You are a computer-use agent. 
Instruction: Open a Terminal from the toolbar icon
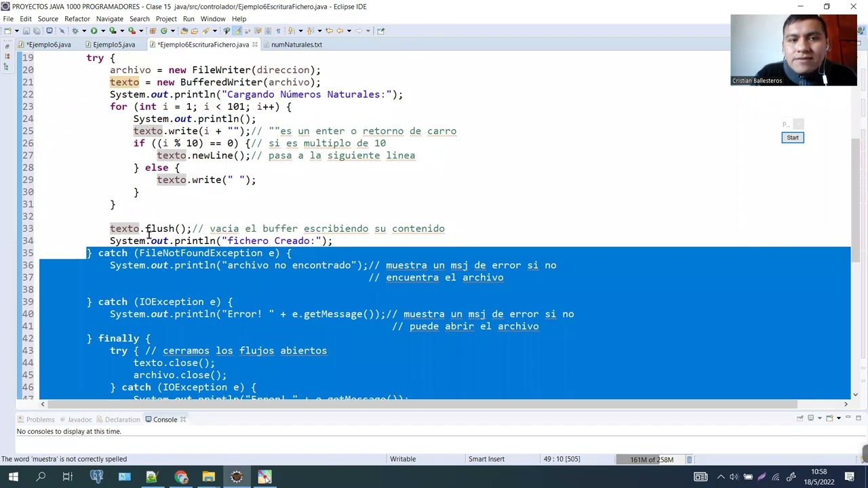point(49,30)
